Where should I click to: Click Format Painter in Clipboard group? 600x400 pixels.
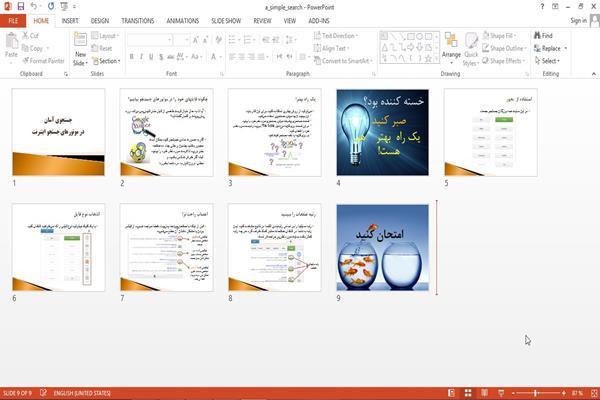click(x=43, y=61)
